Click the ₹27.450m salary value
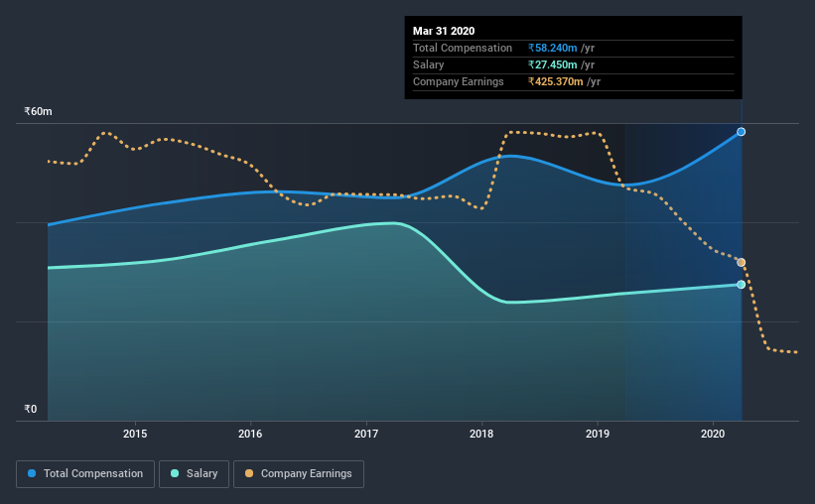The height and width of the screenshot is (504, 815). pyautogui.click(x=553, y=64)
